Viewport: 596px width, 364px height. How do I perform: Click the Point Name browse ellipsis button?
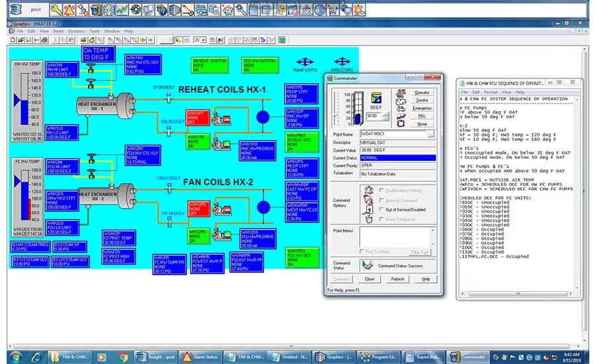click(430, 134)
